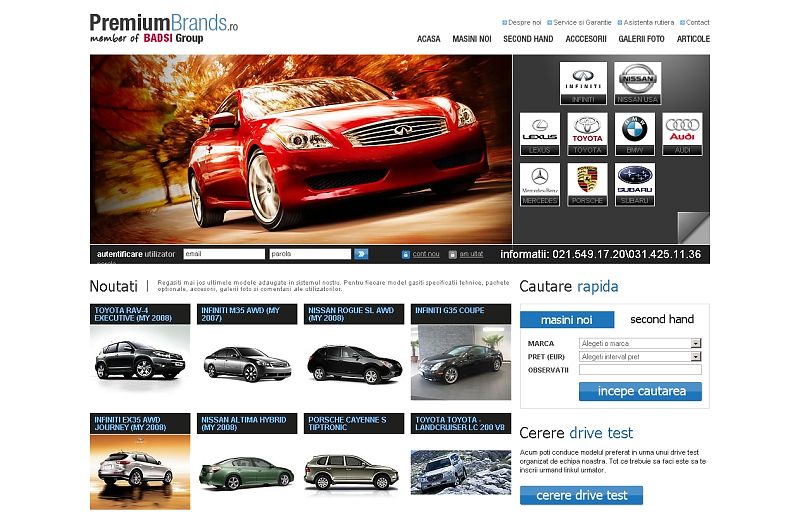Open the Mercedes brand logo tile

pos(540,184)
